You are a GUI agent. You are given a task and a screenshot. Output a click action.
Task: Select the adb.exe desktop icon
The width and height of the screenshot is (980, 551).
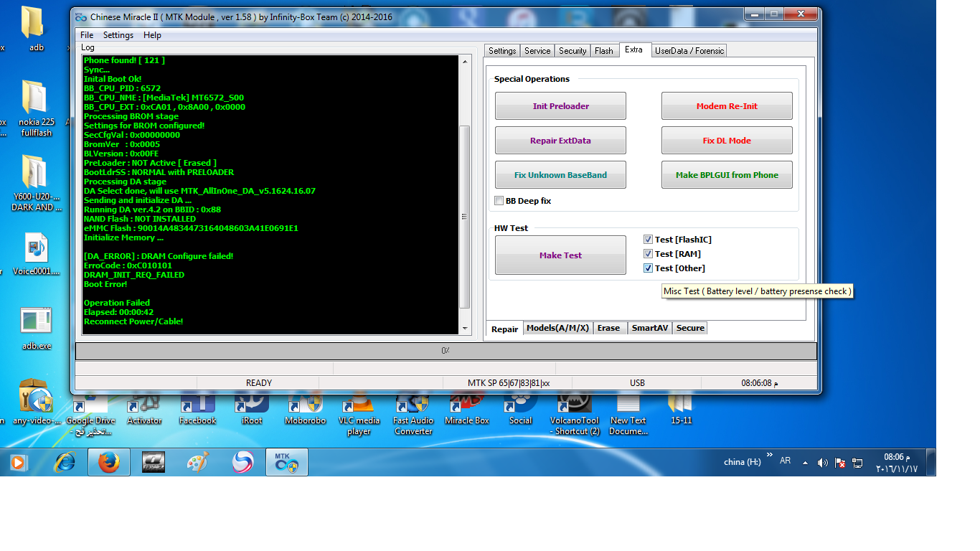click(x=36, y=329)
